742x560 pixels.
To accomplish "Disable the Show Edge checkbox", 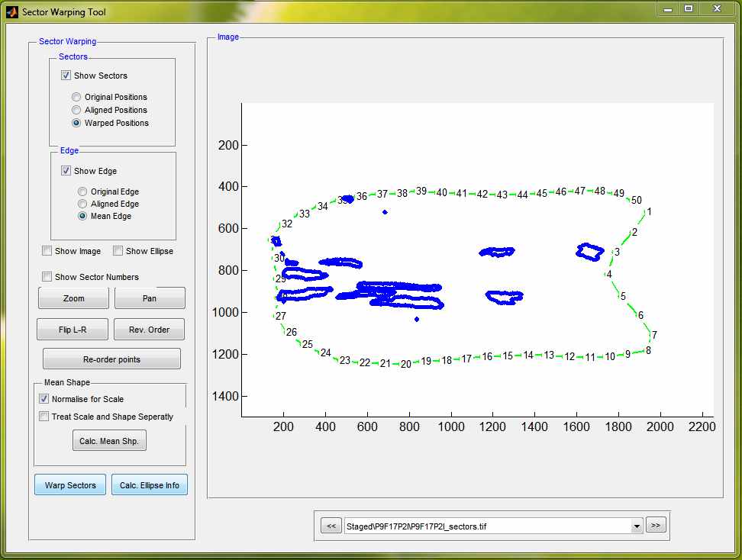I will tap(66, 171).
